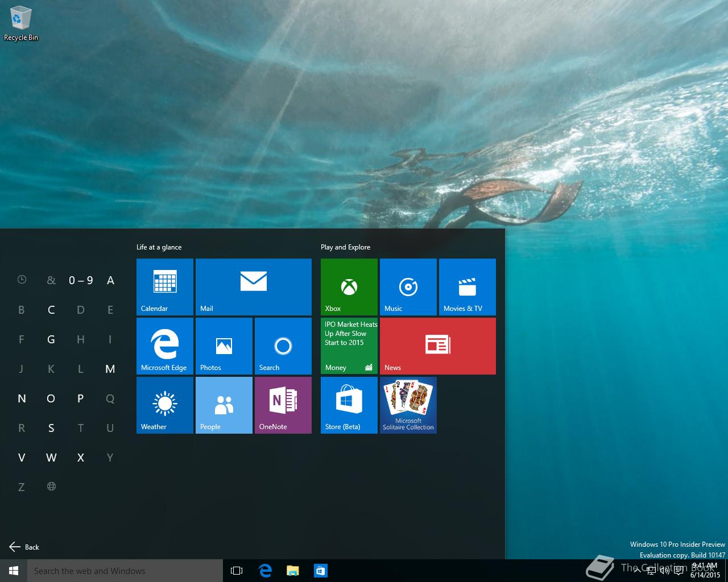Open volume control in system tray

coord(664,571)
